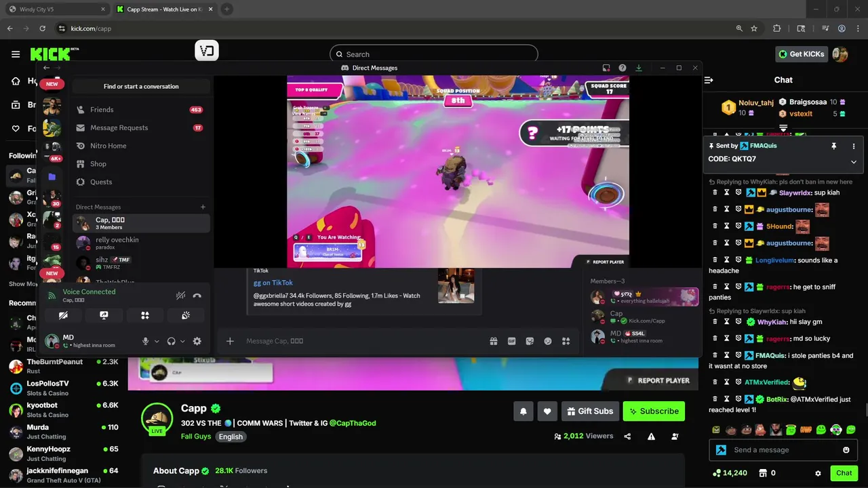The height and width of the screenshot is (488, 868).
Task: Open apps launcher in Discord message bar
Action: (566, 341)
